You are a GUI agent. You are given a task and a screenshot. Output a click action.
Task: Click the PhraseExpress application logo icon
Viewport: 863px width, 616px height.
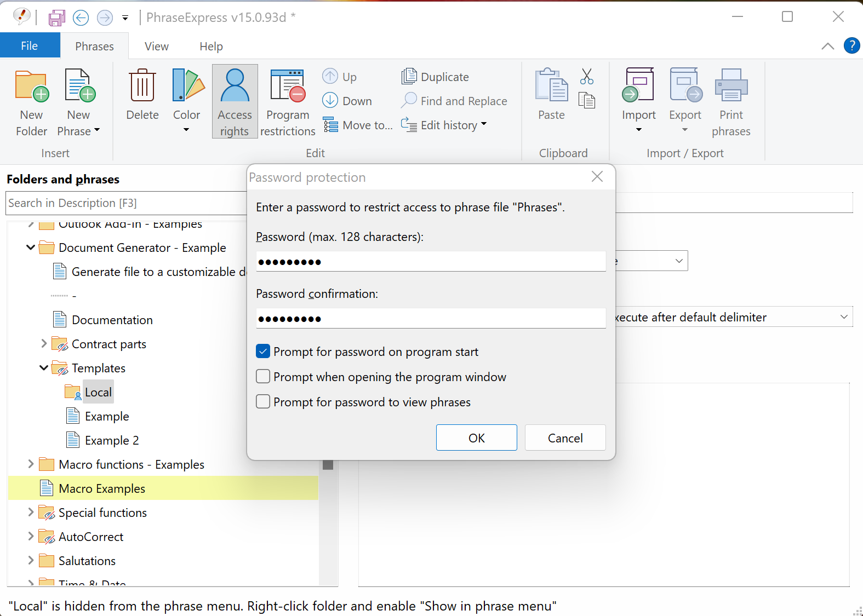click(21, 17)
